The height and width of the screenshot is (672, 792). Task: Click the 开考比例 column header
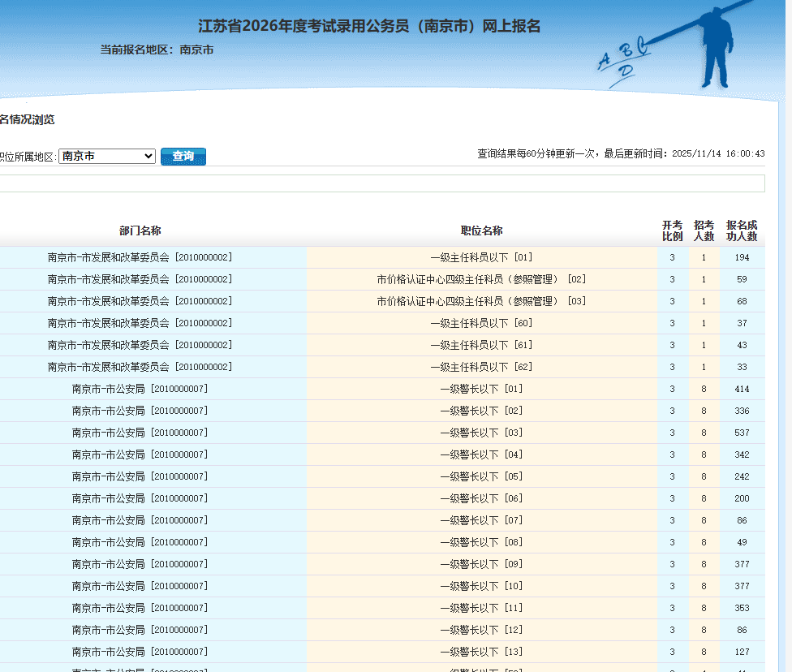[x=672, y=230]
